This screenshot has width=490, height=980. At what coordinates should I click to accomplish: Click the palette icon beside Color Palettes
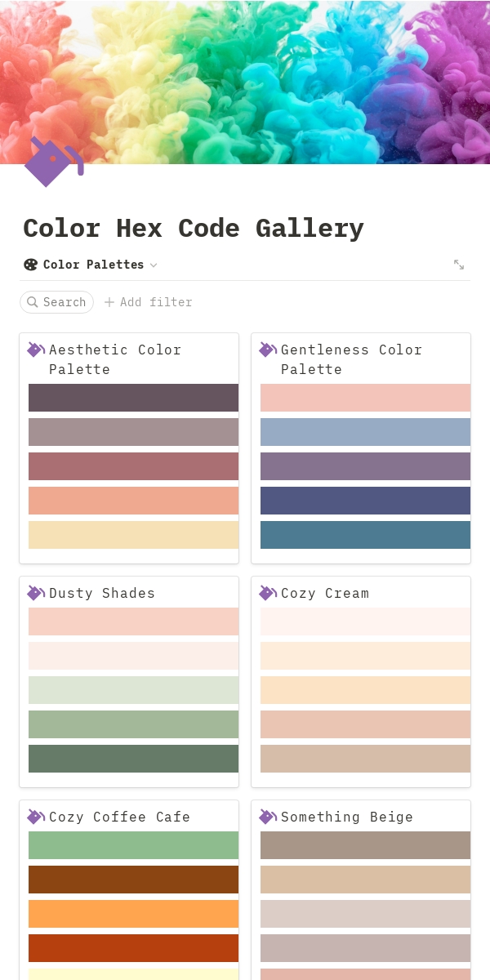click(31, 265)
